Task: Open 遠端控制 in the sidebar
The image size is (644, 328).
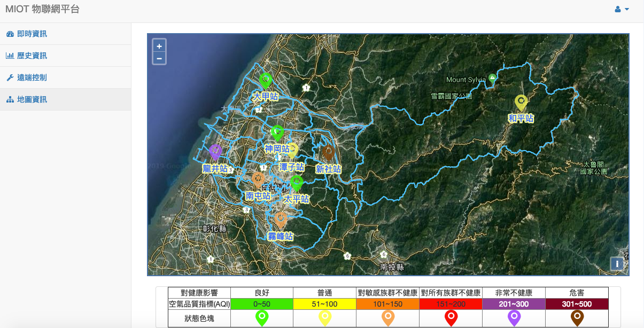Action: pyautogui.click(x=32, y=77)
